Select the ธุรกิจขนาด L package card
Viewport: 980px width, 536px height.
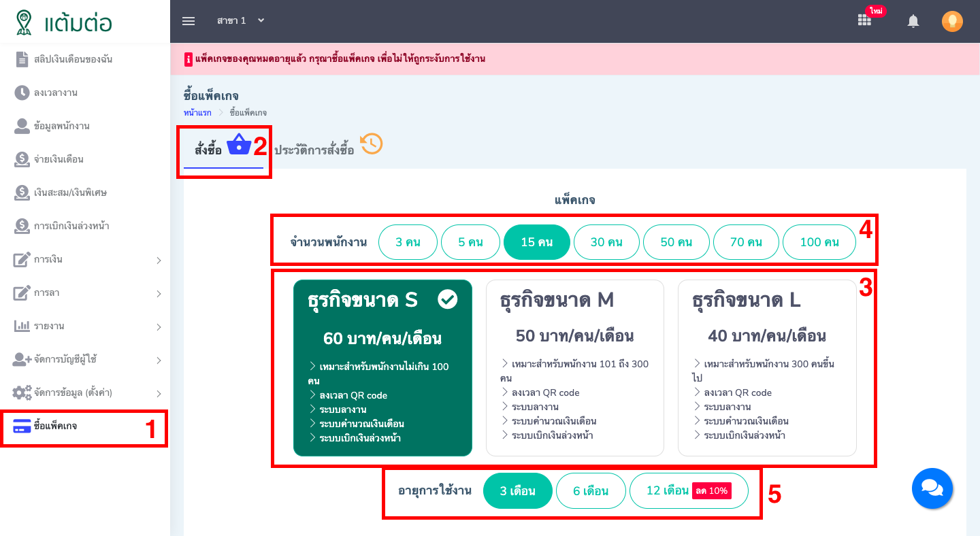767,367
